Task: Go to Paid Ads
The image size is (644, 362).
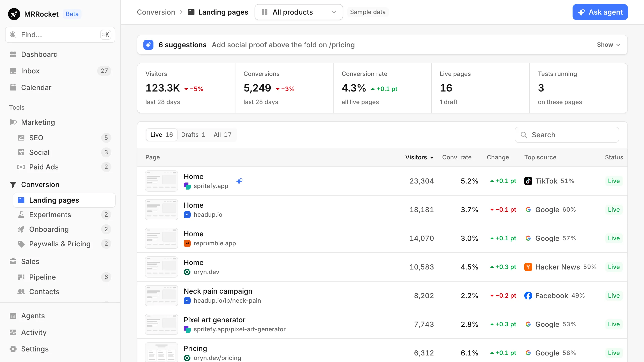Action: click(x=64, y=167)
